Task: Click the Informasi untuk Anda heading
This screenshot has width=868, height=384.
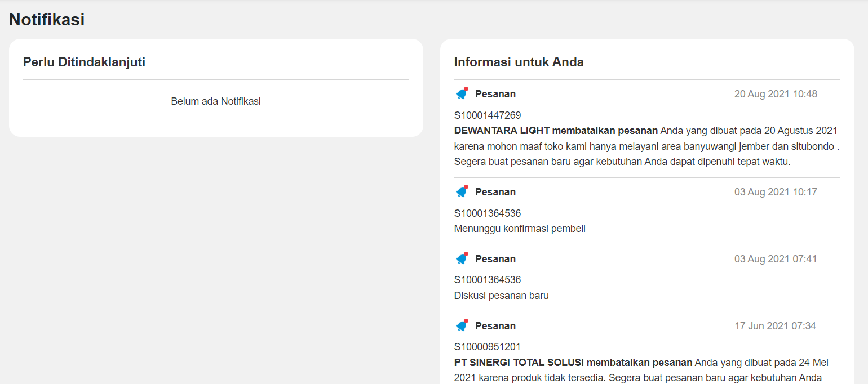Action: (519, 62)
